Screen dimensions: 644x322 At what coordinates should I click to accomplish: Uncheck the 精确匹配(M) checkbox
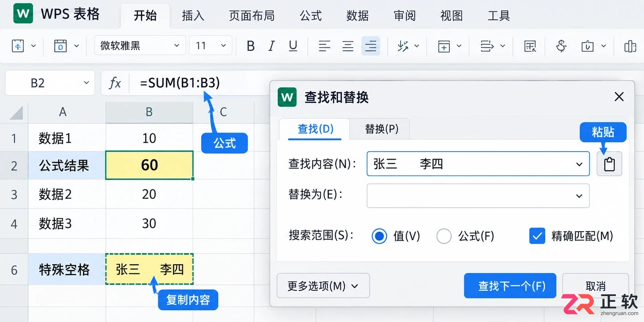pos(537,236)
